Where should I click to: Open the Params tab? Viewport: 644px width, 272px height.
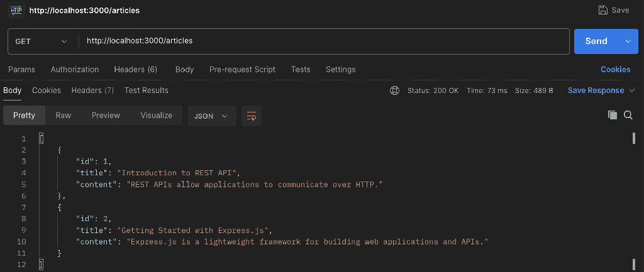(x=22, y=69)
